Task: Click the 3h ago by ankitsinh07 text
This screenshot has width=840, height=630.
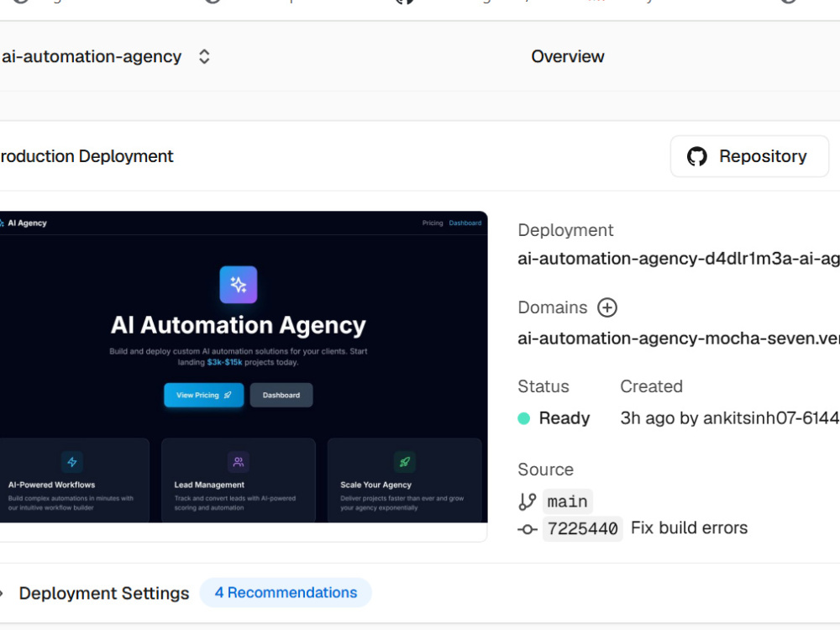Action: click(x=730, y=418)
